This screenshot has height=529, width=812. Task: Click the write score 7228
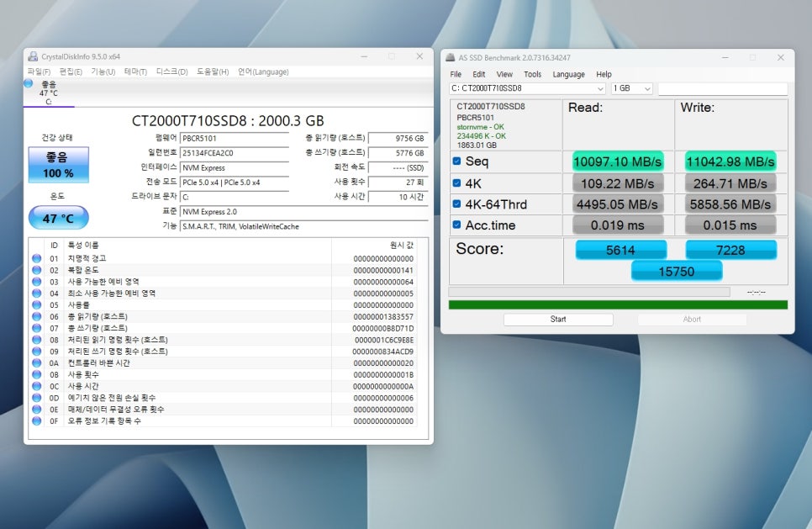tap(730, 251)
